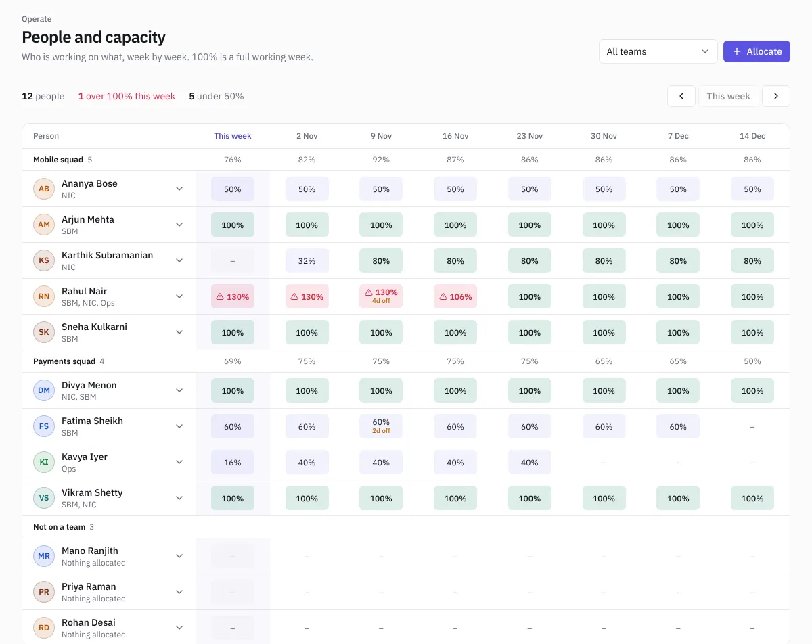Viewport: 812px width, 644px height.
Task: Click the Karthik Subramanian name text
Action: click(107, 255)
